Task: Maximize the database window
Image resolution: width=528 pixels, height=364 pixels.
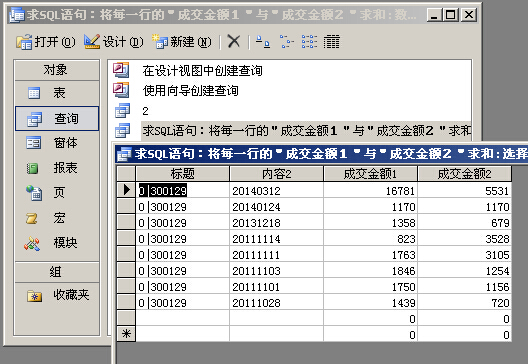Action: pos(451,15)
